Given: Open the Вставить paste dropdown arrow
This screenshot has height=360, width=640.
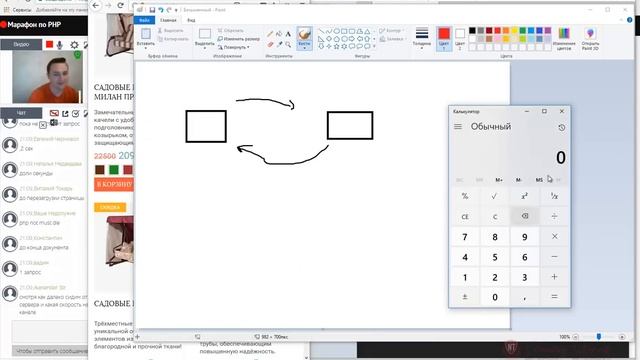Looking at the screenshot, I should click(146, 48).
